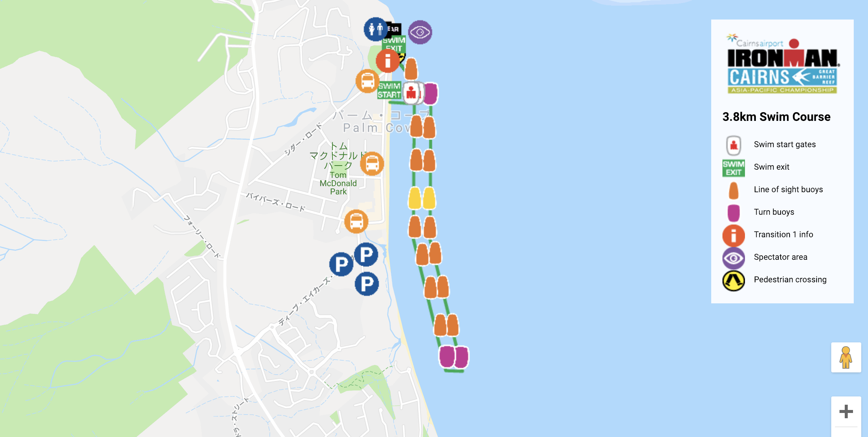Open Street View pegman control

click(x=846, y=357)
